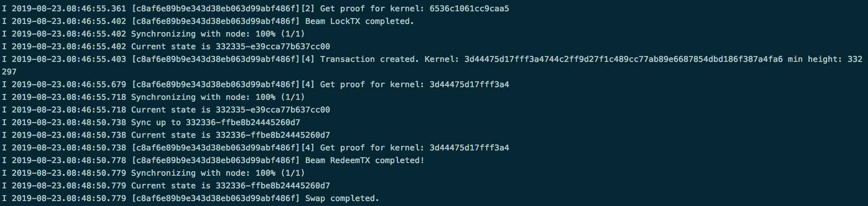Viewport: 868px width, 206px height.
Task: Click the timestamp 2019-08-23.08:48:50.778
Action: (69, 160)
